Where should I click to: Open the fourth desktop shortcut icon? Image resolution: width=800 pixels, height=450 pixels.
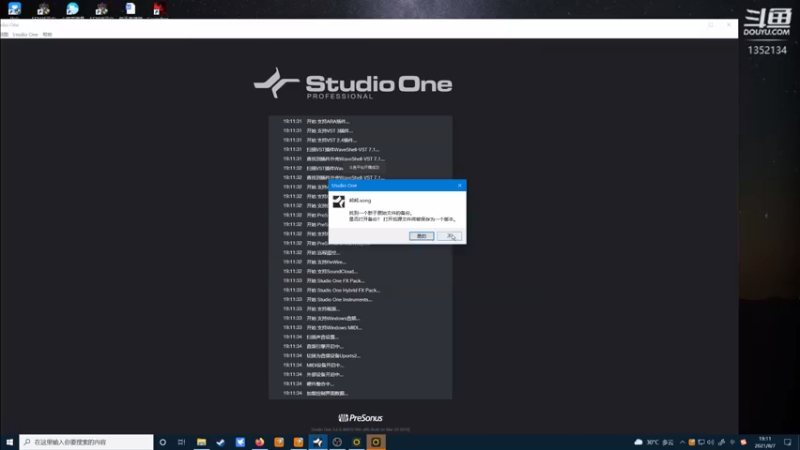point(102,9)
